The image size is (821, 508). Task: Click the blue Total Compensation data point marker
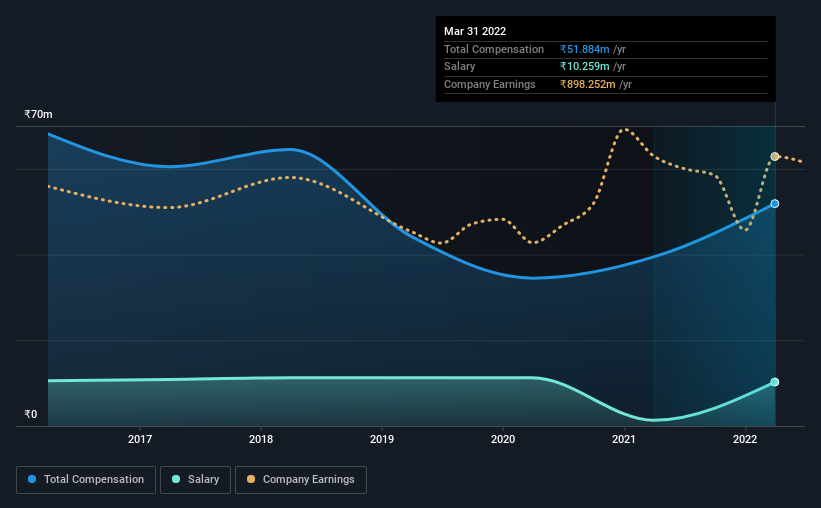click(x=774, y=204)
